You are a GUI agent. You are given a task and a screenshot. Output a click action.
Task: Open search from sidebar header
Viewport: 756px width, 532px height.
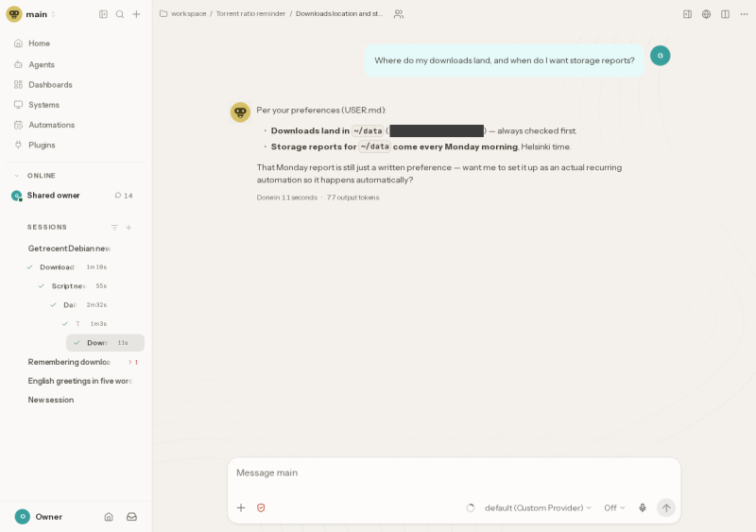[120, 14]
